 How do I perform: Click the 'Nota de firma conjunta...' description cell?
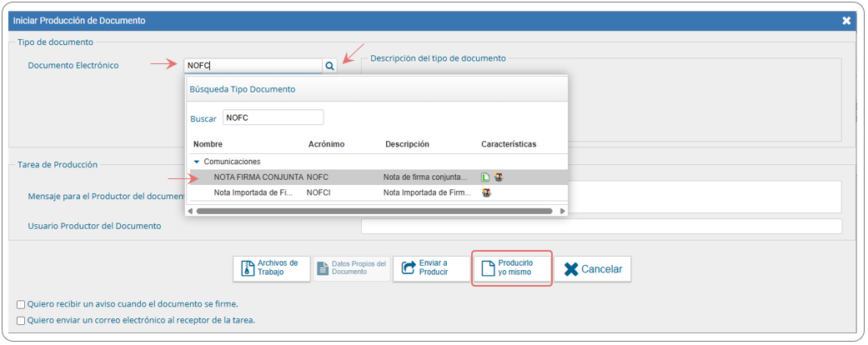425,177
